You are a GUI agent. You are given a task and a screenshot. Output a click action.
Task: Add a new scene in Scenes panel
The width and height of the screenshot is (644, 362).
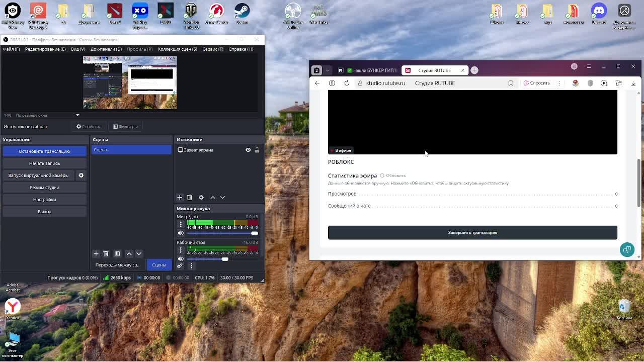coord(96,254)
